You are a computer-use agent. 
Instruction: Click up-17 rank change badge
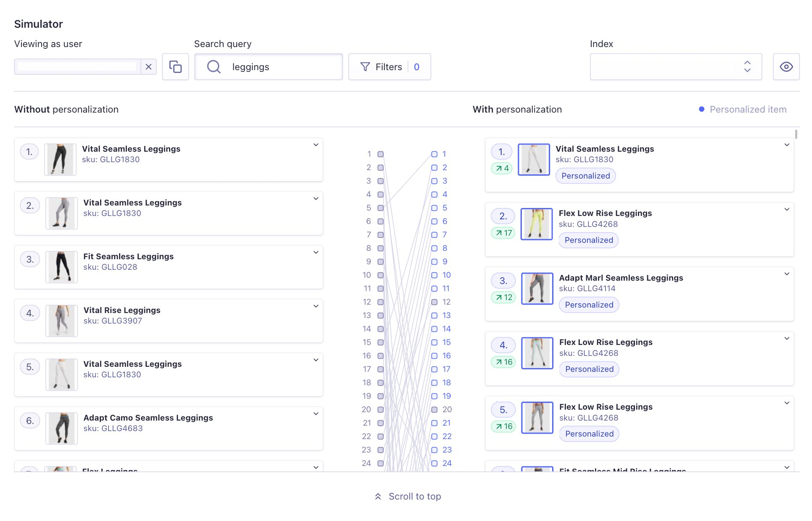[x=503, y=233]
